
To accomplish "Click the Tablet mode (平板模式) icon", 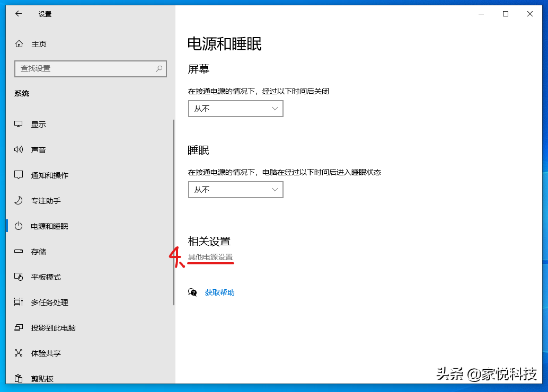I will point(19,277).
